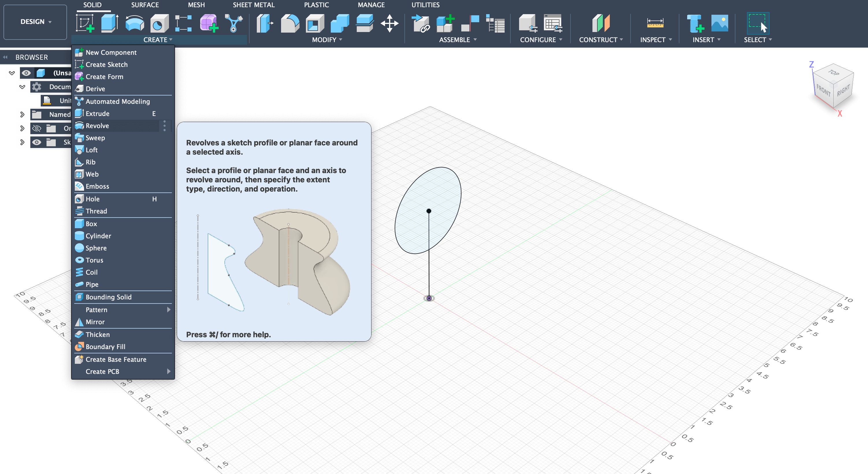Select the Canvas insert tool

[x=720, y=24]
